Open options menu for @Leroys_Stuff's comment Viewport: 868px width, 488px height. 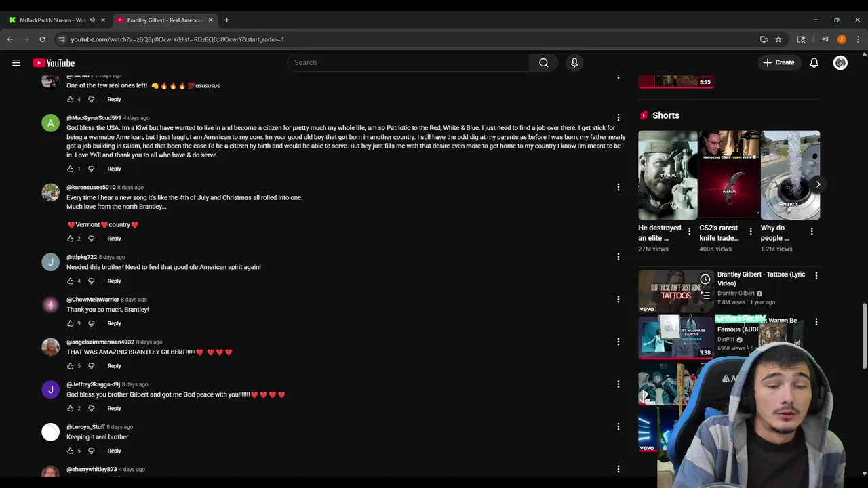click(618, 427)
